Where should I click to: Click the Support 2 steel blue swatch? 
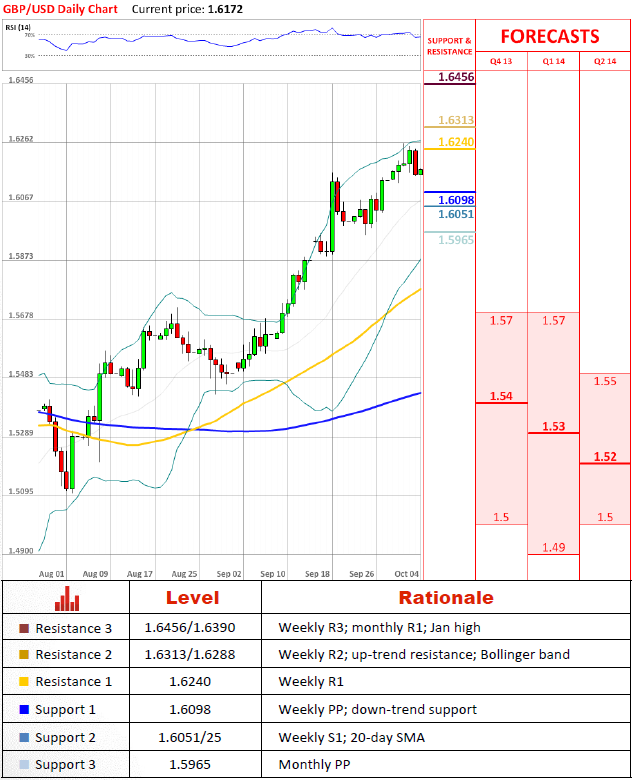pyautogui.click(x=24, y=737)
